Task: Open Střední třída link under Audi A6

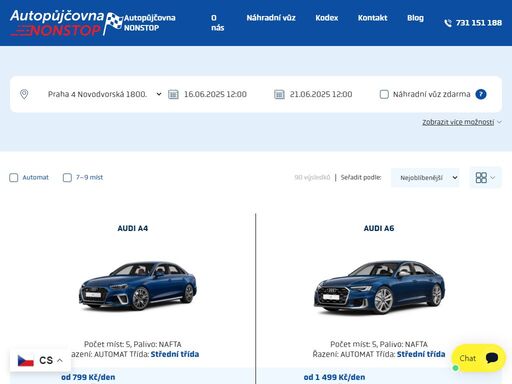Action: coord(421,354)
